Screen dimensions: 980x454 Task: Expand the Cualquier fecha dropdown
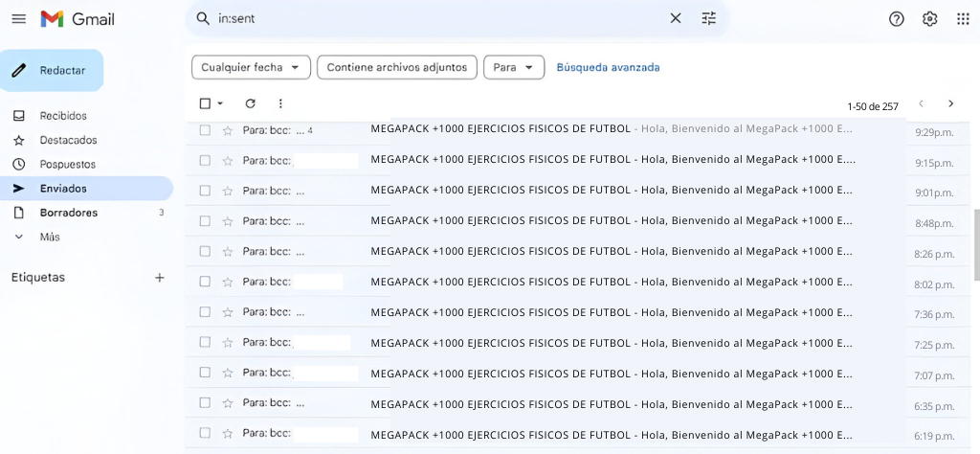tap(251, 67)
